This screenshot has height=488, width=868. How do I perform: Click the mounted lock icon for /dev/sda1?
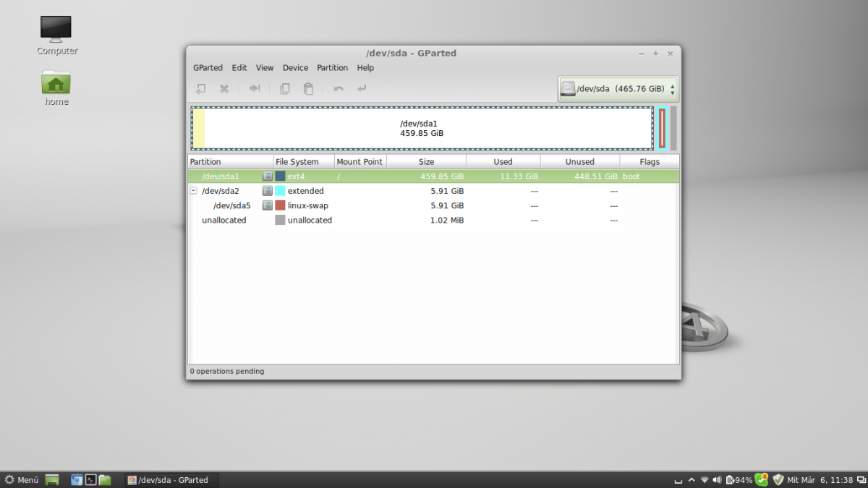(x=267, y=176)
